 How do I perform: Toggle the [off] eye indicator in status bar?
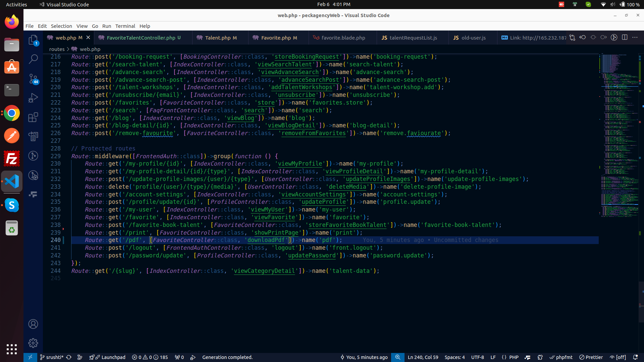(x=618, y=357)
